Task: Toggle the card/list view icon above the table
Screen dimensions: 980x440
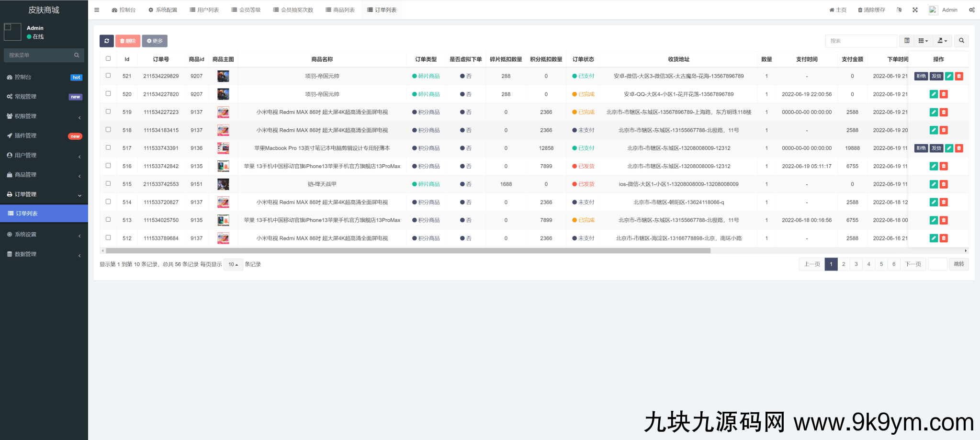Action: point(907,41)
